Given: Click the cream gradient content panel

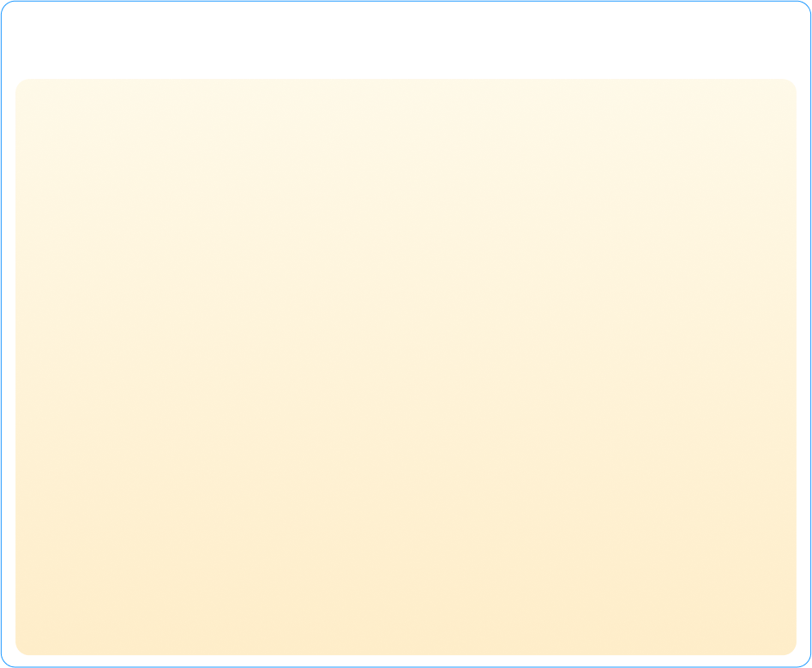Looking at the screenshot, I should point(406,367).
